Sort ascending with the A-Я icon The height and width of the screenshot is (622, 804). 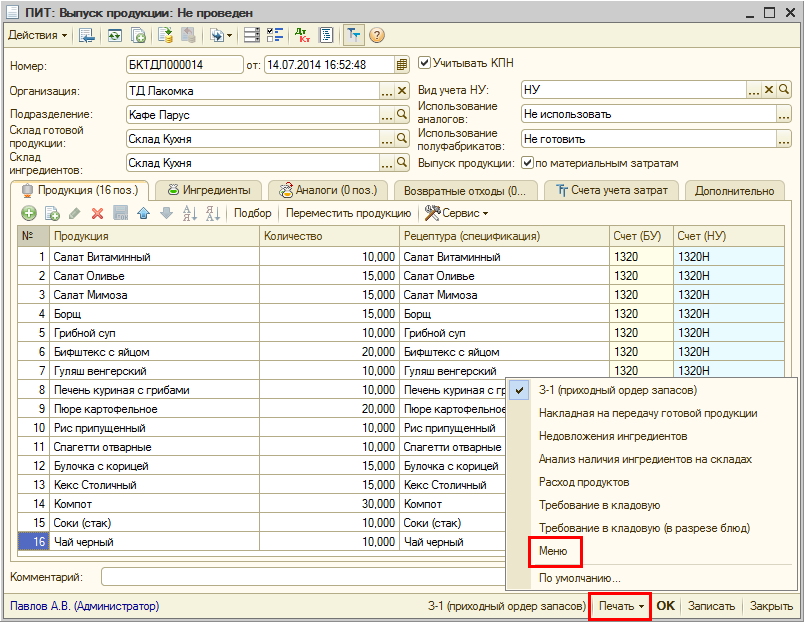[189, 213]
